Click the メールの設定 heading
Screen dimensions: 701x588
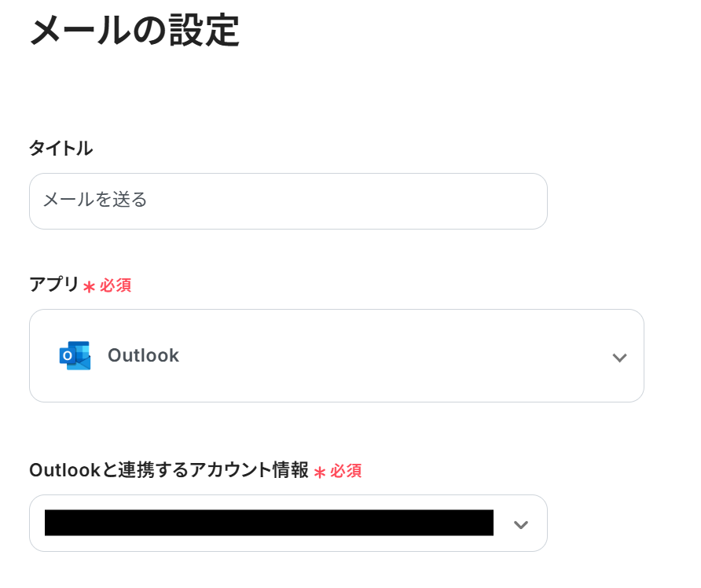coord(134,31)
